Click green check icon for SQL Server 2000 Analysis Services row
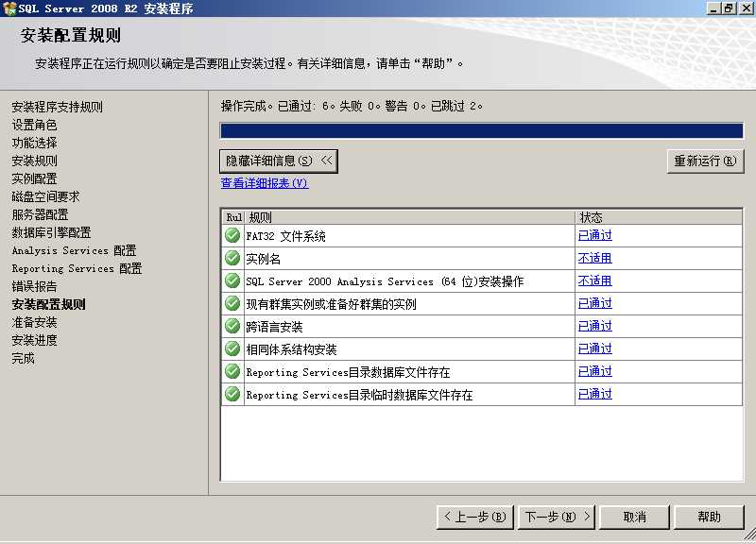Viewport: 756px width, 544px height. 232,280
